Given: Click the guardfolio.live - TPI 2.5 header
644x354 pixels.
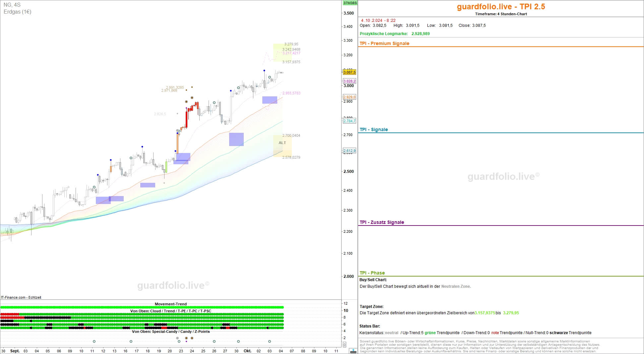Looking at the screenshot, I should (501, 7).
